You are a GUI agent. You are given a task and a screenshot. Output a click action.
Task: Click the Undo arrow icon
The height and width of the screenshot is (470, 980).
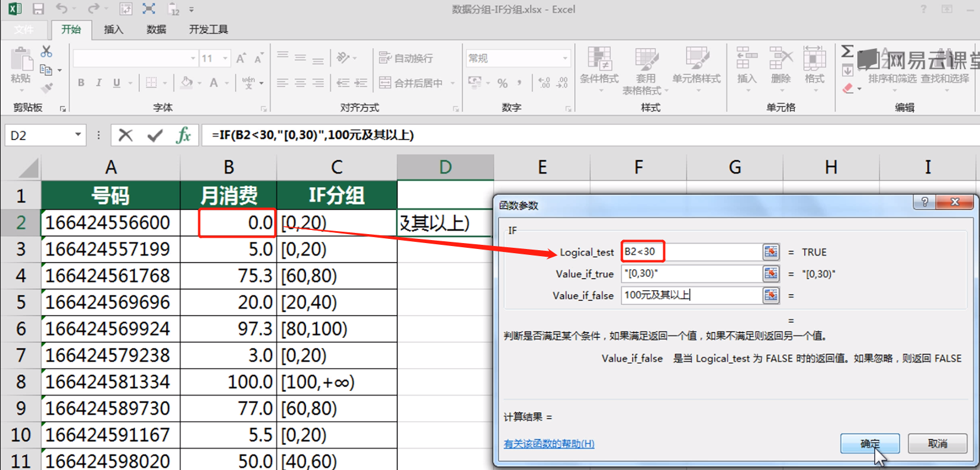pos(61,9)
